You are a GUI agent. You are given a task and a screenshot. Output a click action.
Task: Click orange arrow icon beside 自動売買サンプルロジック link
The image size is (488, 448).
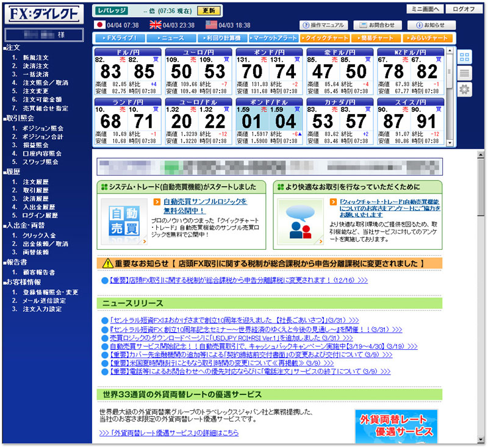click(x=157, y=202)
